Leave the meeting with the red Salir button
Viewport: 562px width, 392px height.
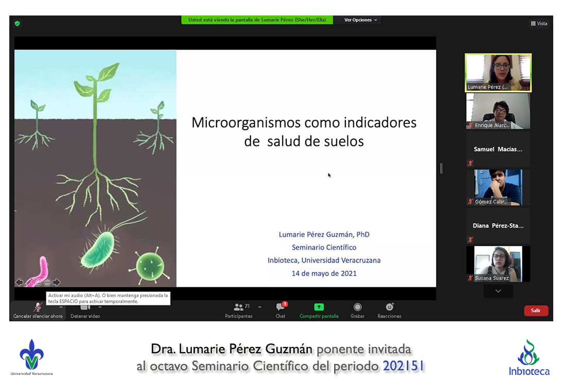tap(536, 311)
